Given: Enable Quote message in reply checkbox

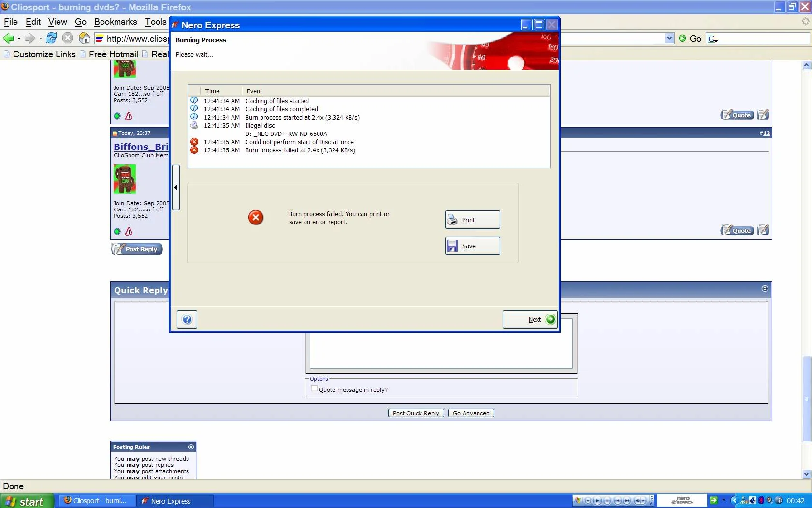Looking at the screenshot, I should point(314,388).
